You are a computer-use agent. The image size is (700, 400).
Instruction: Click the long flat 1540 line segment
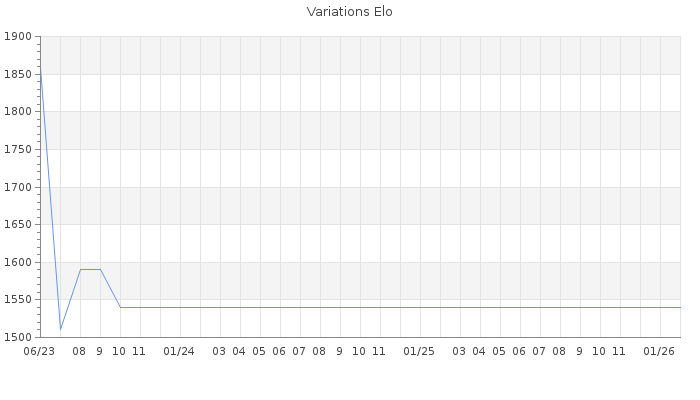point(400,307)
